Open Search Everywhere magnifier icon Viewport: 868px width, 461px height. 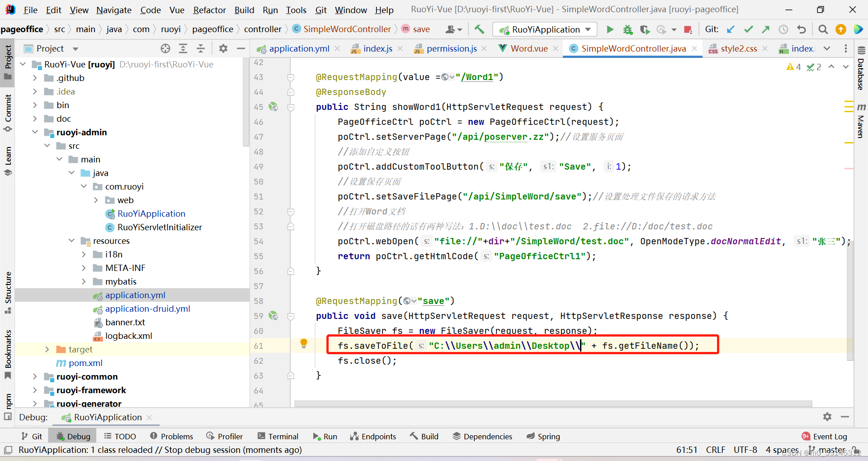(x=823, y=29)
